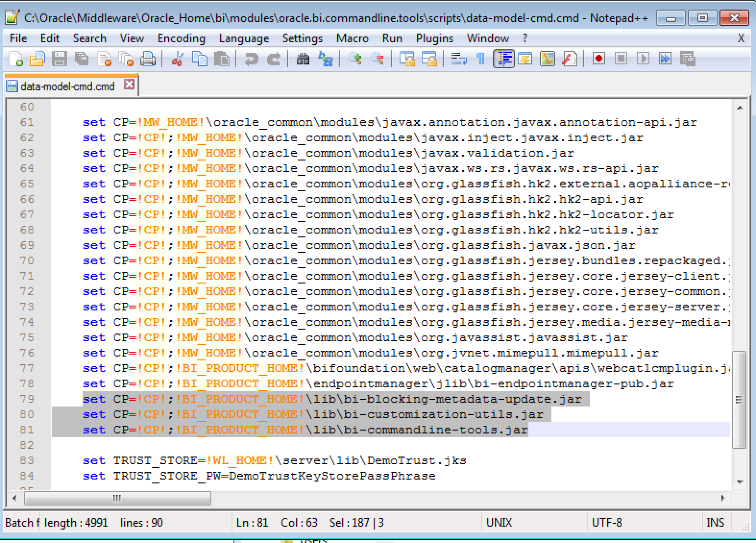Start macro recording with the red dot icon
The image size is (756, 543).
[x=599, y=59]
